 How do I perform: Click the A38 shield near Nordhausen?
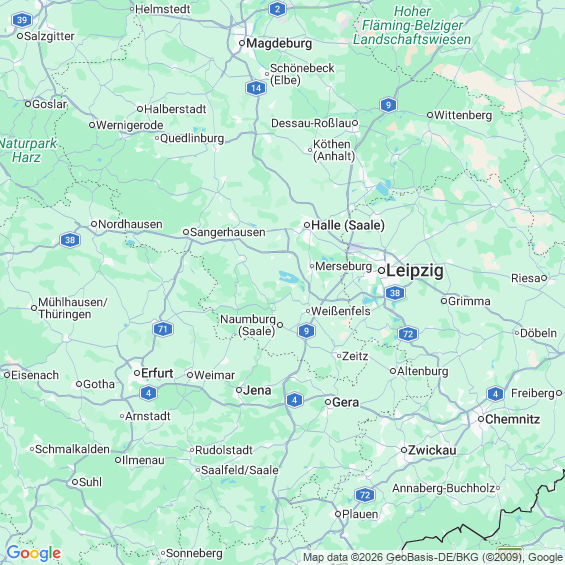[x=70, y=240]
